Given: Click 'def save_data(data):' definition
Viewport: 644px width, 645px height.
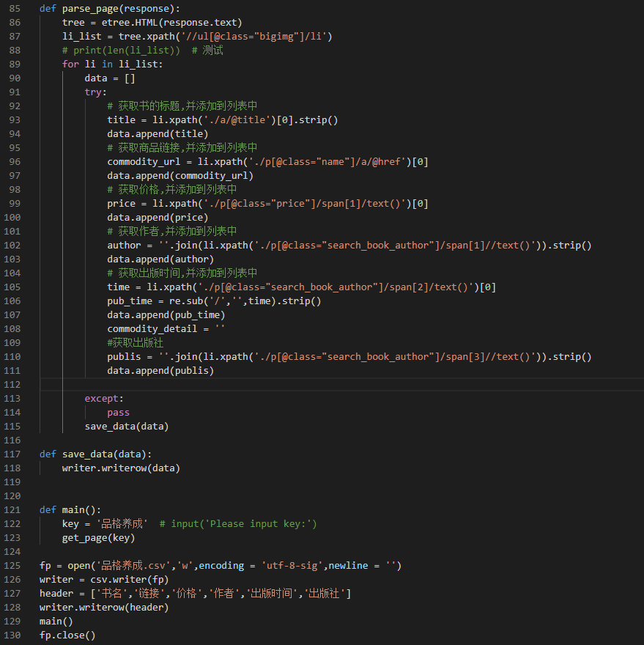Looking at the screenshot, I should pyautogui.click(x=95, y=454).
